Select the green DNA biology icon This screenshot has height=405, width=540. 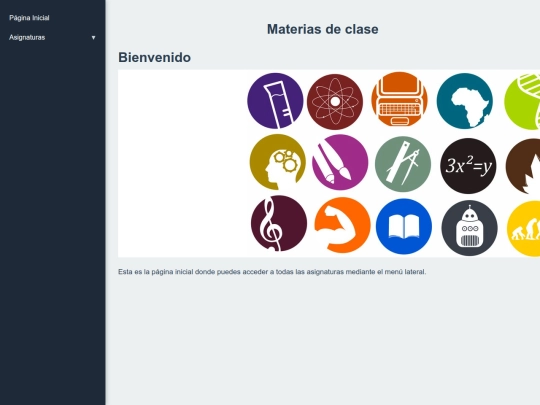(523, 102)
